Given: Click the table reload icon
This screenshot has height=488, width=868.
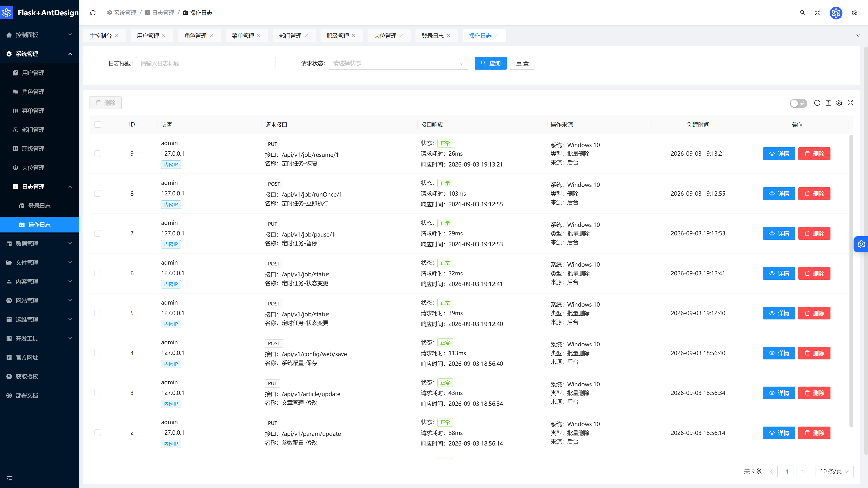Looking at the screenshot, I should click(817, 103).
